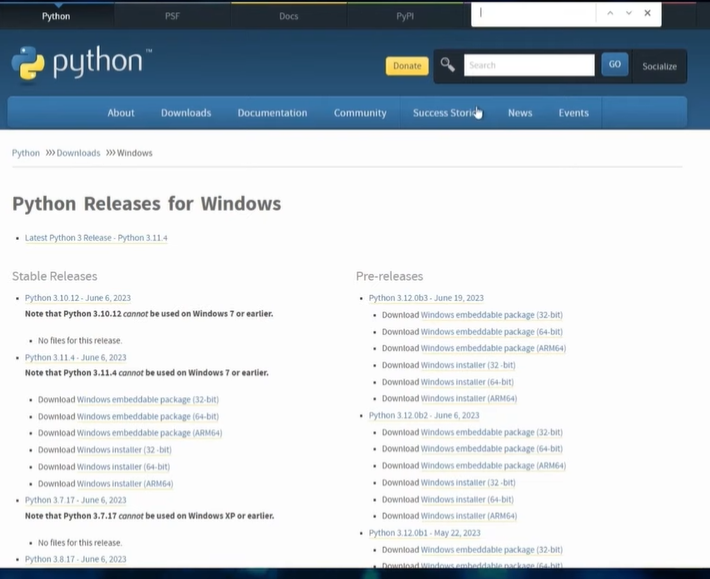The width and height of the screenshot is (710, 579).
Task: Click the magnifying glass search icon
Action: pos(447,65)
